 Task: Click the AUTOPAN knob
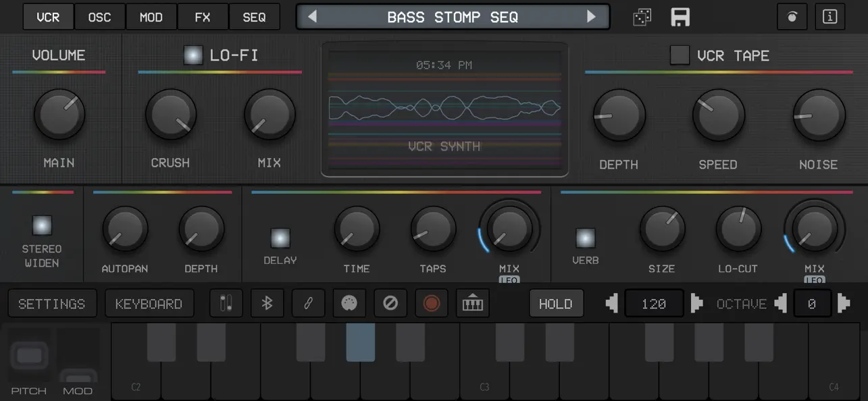pyautogui.click(x=125, y=230)
